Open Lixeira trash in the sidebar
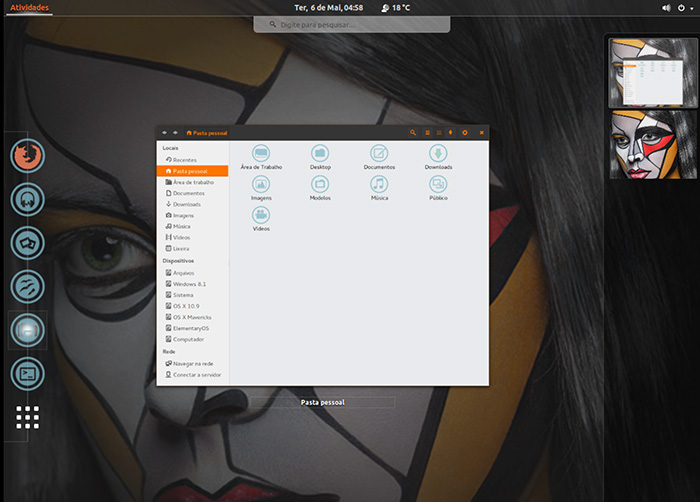Image resolution: width=700 pixels, height=502 pixels. click(192, 249)
